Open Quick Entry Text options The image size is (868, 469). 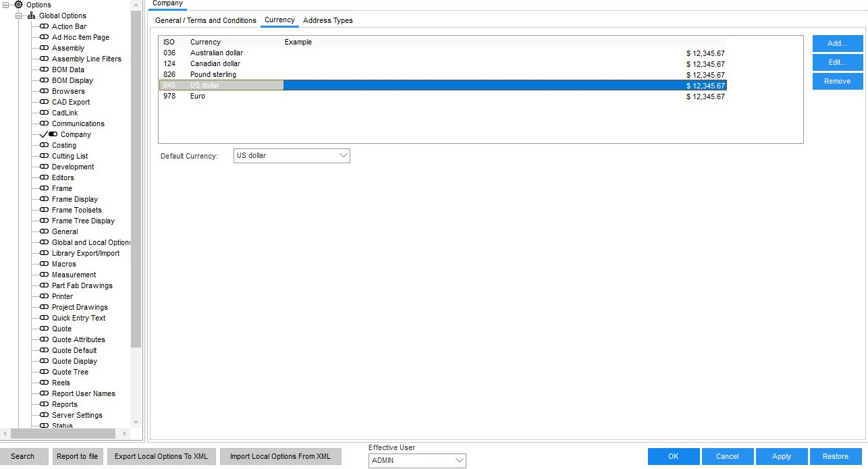pos(79,318)
